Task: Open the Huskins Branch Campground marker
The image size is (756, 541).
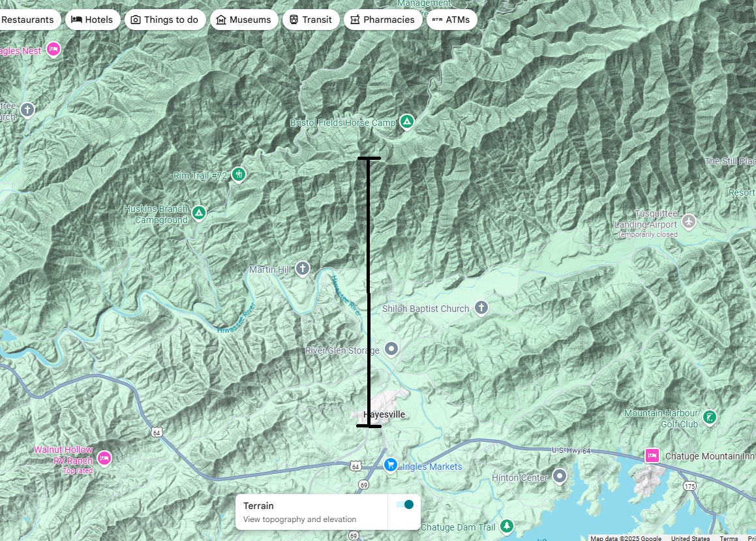Action: pyautogui.click(x=199, y=213)
